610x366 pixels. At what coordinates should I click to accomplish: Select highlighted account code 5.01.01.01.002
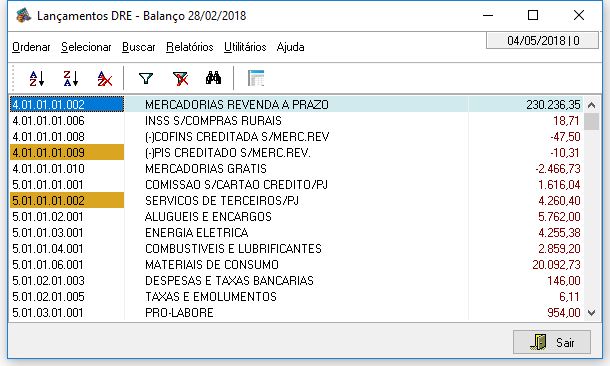click(x=67, y=200)
